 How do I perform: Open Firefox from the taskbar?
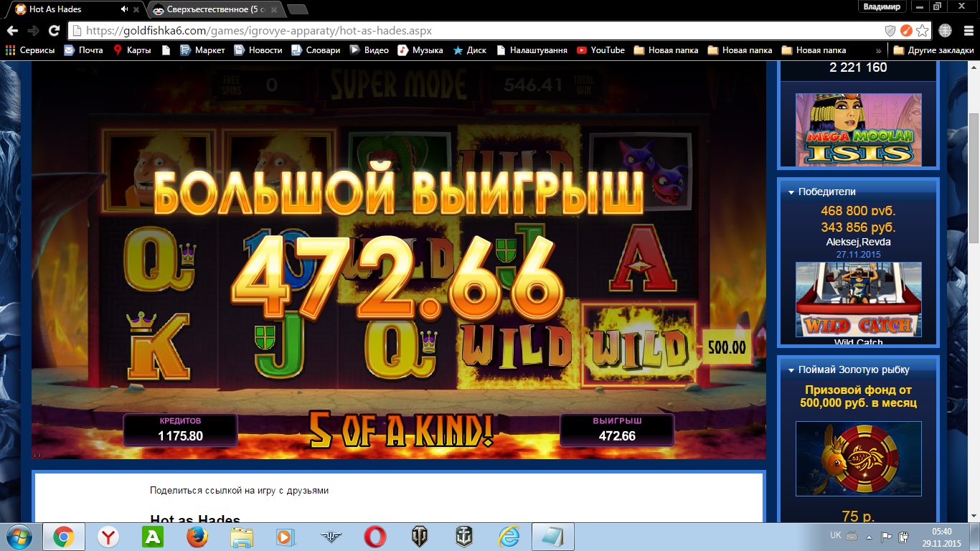pos(197,537)
